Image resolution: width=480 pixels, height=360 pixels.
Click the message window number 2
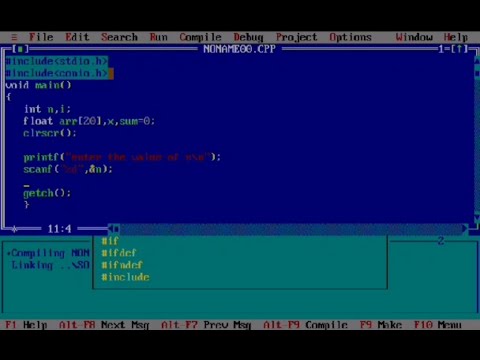(441, 241)
